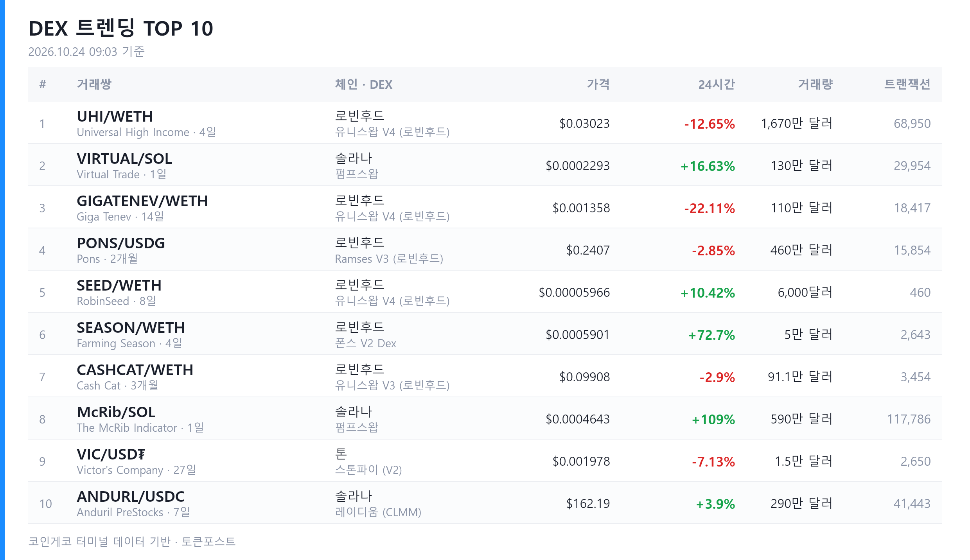
Task: Click the +109% change value
Action: pos(713,420)
